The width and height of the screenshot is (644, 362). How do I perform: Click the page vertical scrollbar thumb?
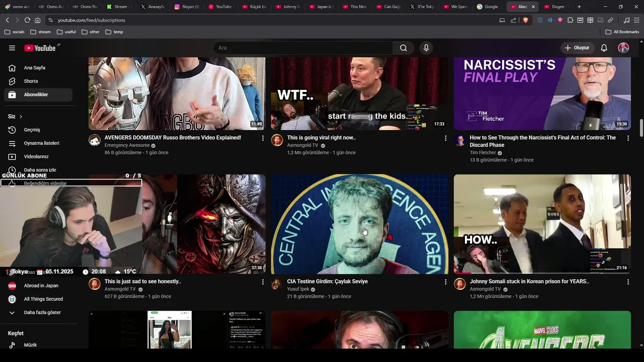point(641,128)
